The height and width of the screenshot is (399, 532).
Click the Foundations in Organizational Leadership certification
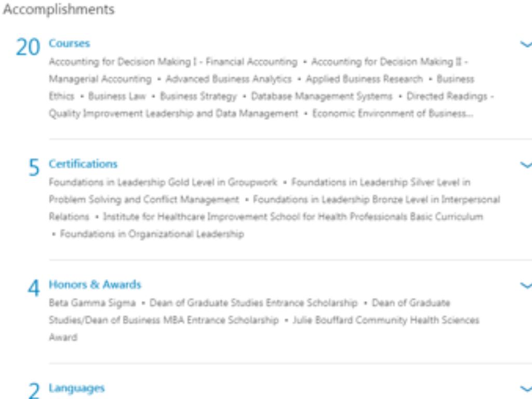click(152, 234)
